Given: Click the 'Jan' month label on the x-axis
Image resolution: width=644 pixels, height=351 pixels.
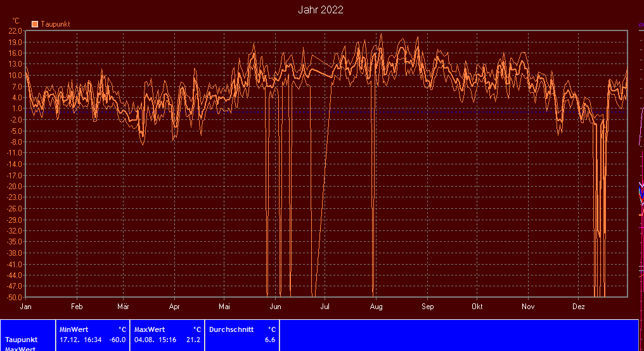Looking at the screenshot, I should [x=26, y=307].
